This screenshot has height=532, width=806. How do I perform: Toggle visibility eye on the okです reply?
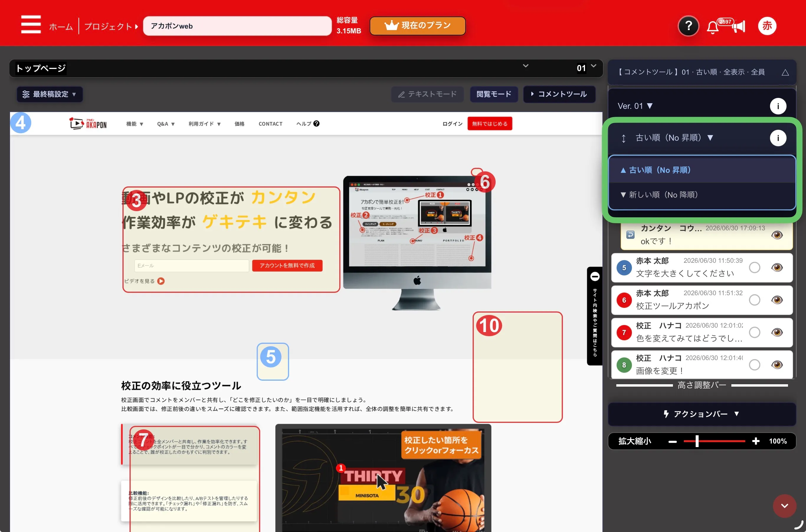click(x=777, y=235)
